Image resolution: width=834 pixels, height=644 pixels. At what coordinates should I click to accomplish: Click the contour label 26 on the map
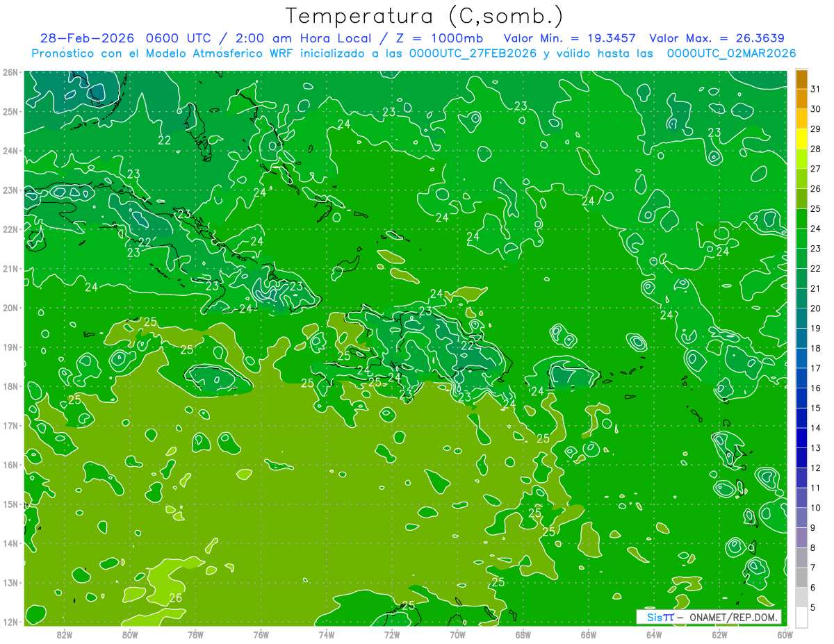[176, 597]
